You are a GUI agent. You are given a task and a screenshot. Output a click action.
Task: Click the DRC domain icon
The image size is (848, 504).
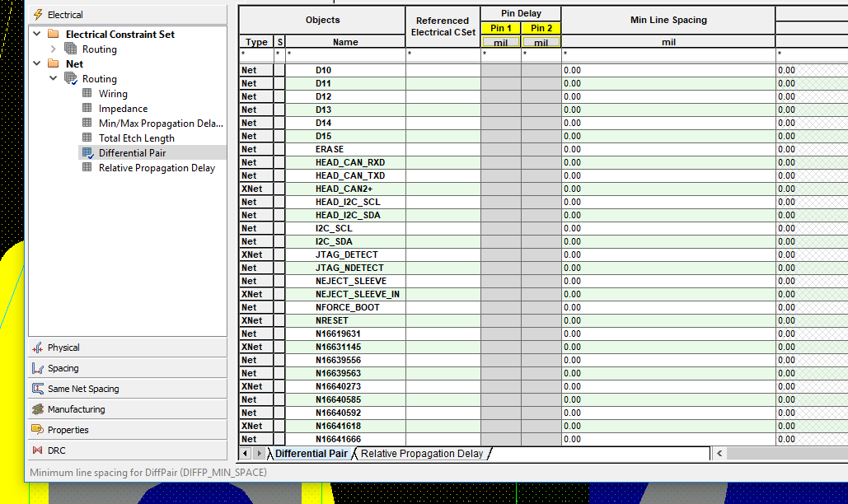tap(38, 450)
